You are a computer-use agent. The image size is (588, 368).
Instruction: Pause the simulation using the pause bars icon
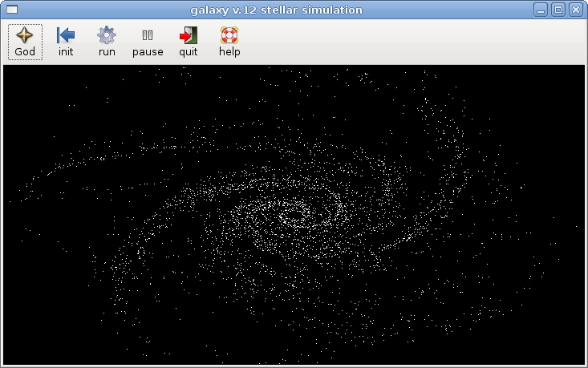pyautogui.click(x=148, y=35)
